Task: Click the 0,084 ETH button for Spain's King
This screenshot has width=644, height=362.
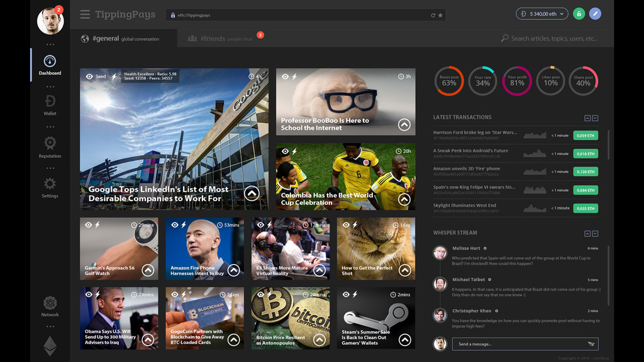Action: tap(586, 190)
